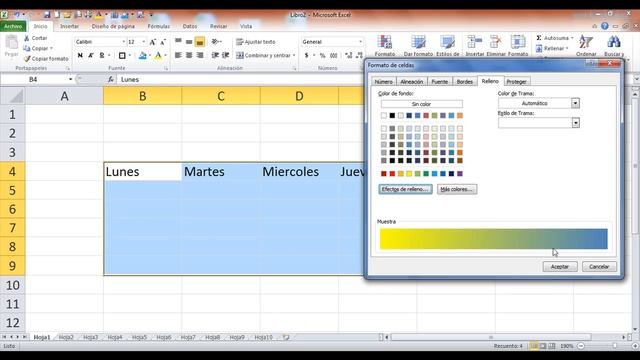The height and width of the screenshot is (360, 640).
Task: Open the Rellenar dropdown in ribbon
Action: (567, 49)
